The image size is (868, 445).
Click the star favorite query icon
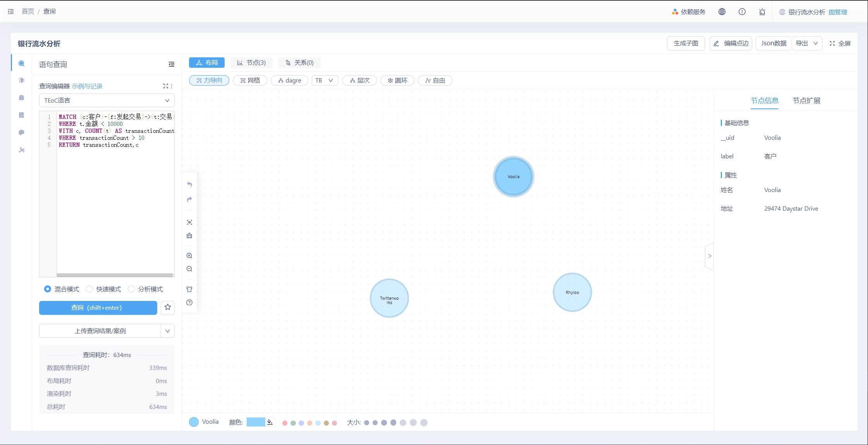(168, 308)
